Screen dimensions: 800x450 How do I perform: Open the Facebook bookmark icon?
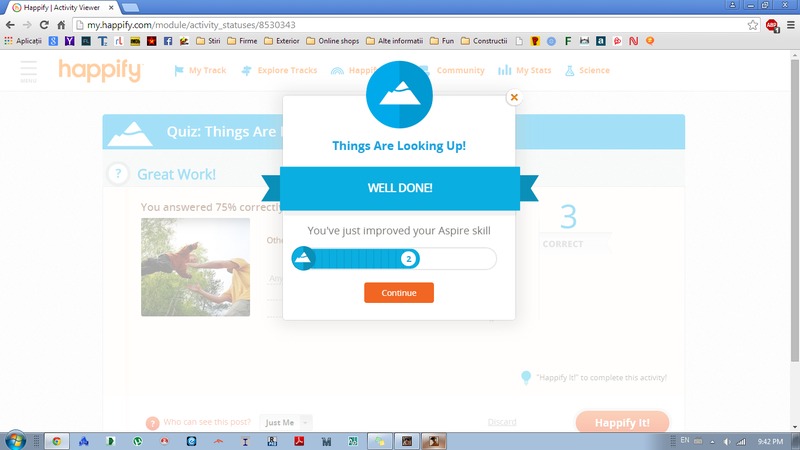pos(168,41)
